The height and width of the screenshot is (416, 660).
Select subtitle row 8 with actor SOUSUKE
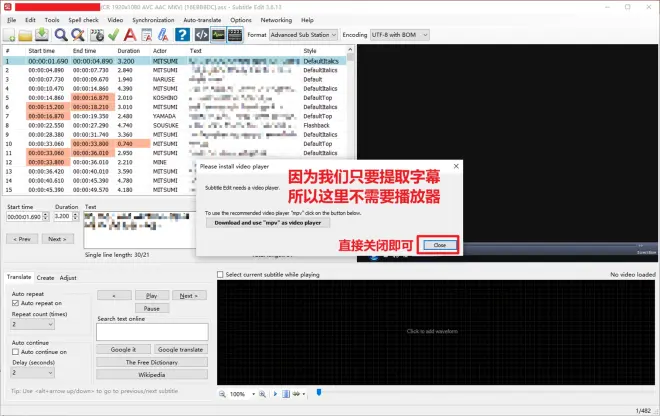pos(175,125)
